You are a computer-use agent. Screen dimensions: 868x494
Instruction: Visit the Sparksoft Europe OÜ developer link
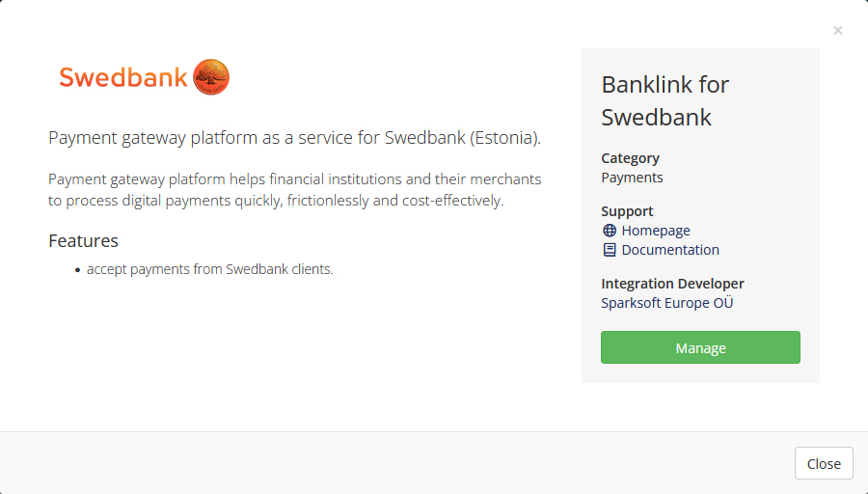[x=667, y=303]
